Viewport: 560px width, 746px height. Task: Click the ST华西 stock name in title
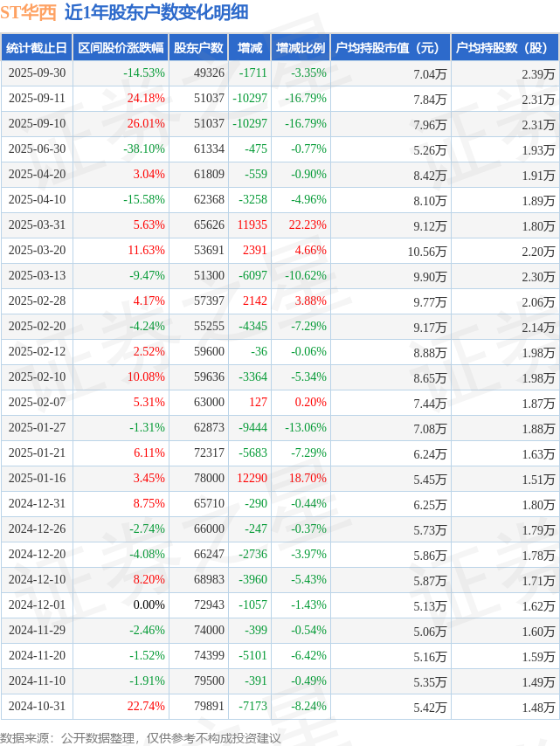[x=29, y=12]
